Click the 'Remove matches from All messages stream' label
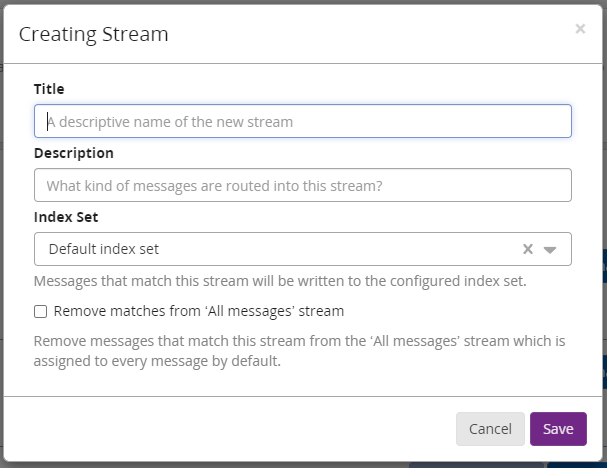 (198, 311)
